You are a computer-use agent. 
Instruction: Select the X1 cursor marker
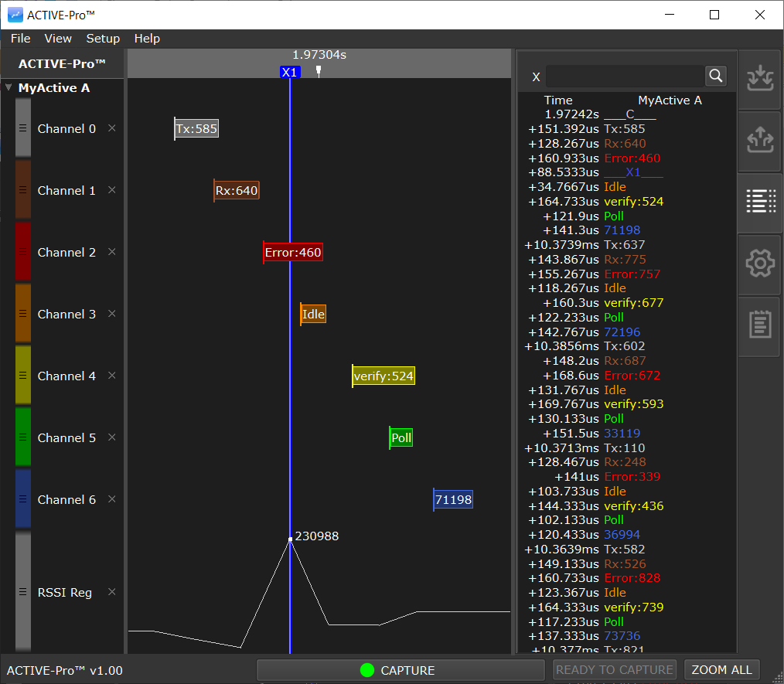click(x=290, y=72)
